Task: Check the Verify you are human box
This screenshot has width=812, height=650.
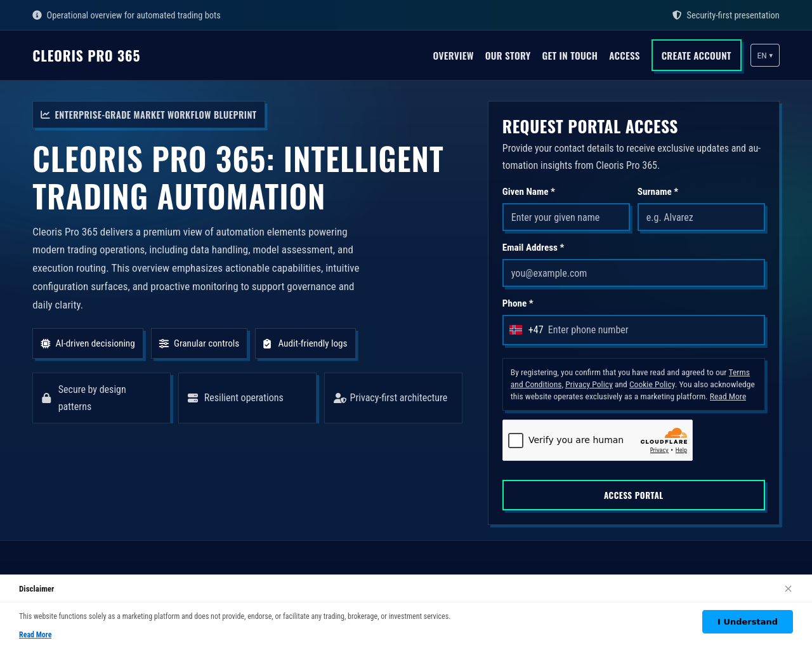Action: 516,440
